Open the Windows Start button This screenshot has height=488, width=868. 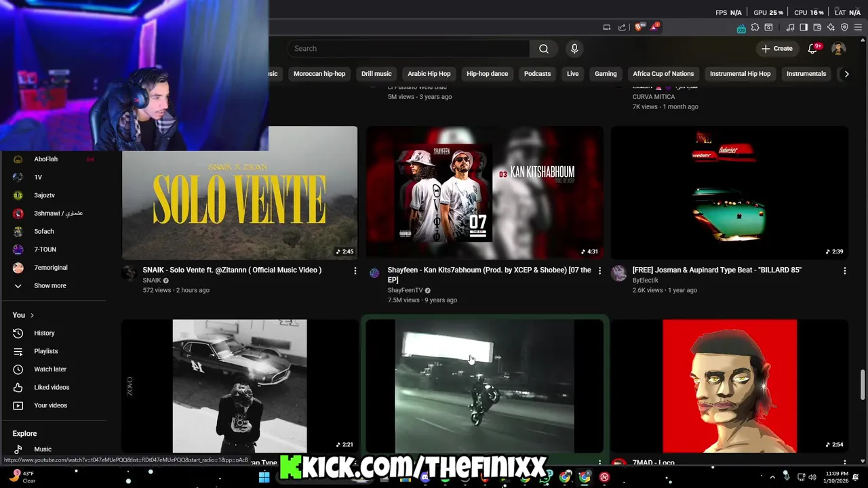pos(264,476)
